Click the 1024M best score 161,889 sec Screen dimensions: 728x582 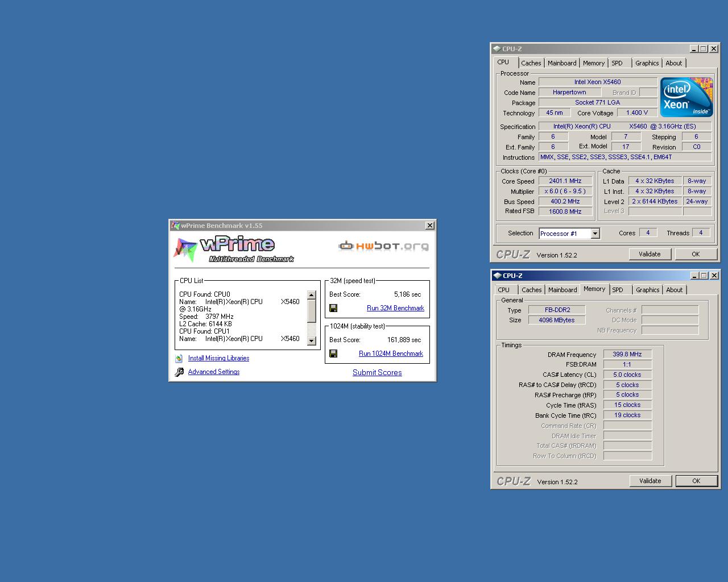[404, 340]
